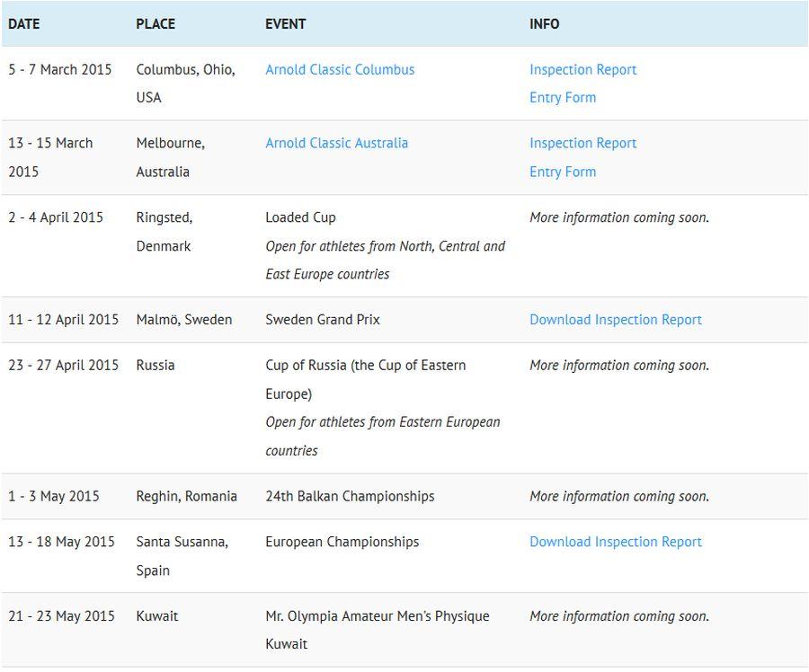809x672 pixels.
Task: Click the 24th Balkan Championships event text
Action: click(350, 496)
